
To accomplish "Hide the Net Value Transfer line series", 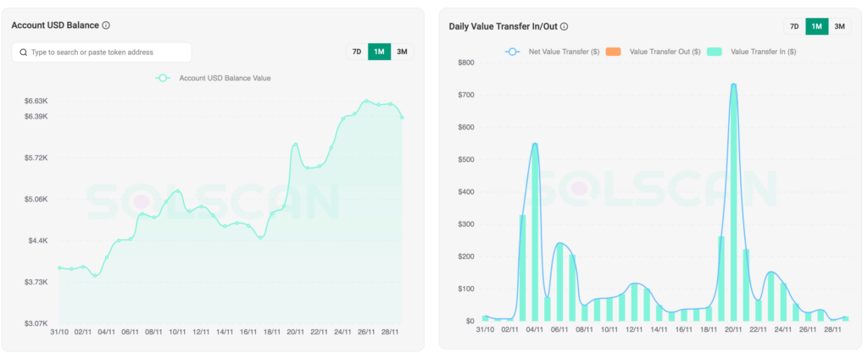I will coord(564,52).
